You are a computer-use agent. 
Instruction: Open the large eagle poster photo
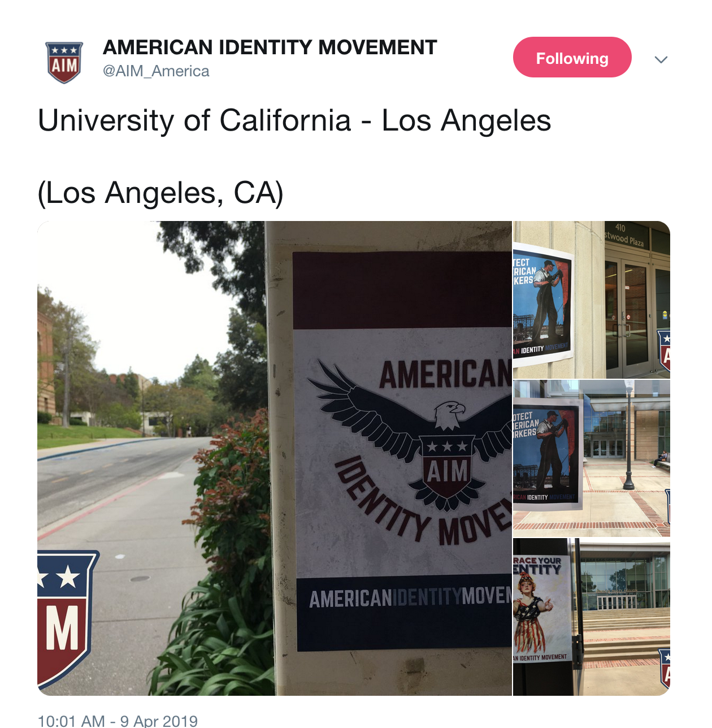point(275,458)
